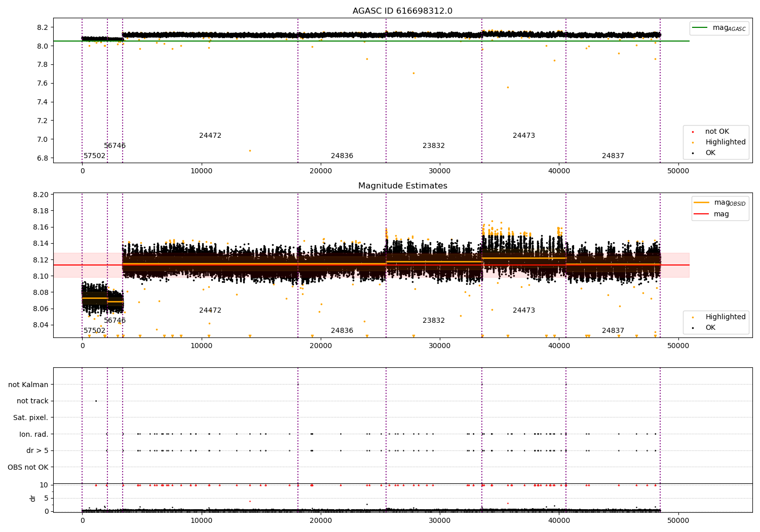760x532 pixels.
Task: Click obsid label 56746 in Magnitude Estimates plot
Action: [115, 321]
